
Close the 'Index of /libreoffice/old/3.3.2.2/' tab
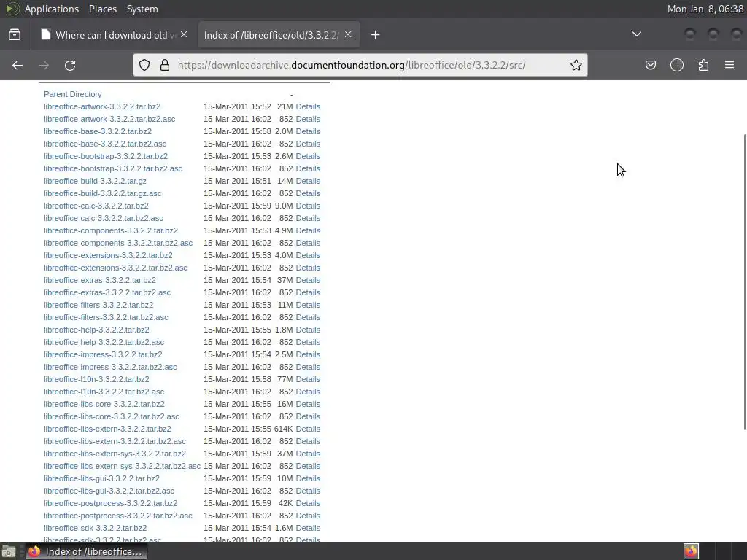(x=348, y=34)
